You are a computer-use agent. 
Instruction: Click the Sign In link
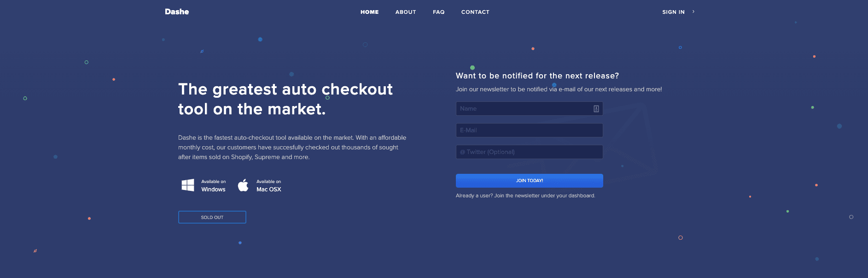pyautogui.click(x=673, y=12)
